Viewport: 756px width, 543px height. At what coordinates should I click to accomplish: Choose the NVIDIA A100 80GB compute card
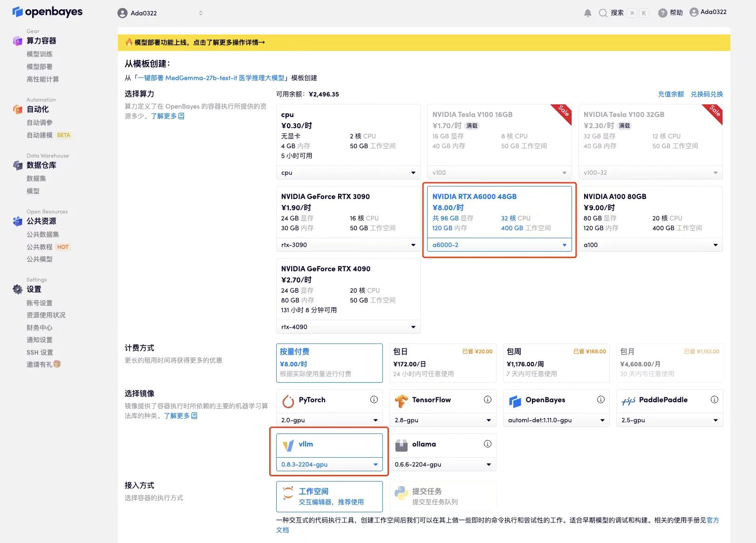(650, 213)
